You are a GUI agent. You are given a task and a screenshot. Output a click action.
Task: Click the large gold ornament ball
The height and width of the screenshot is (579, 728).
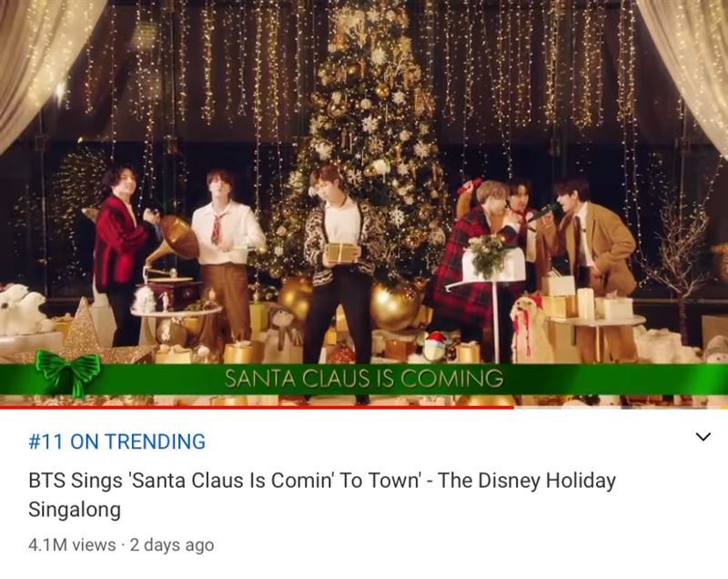tap(394, 307)
